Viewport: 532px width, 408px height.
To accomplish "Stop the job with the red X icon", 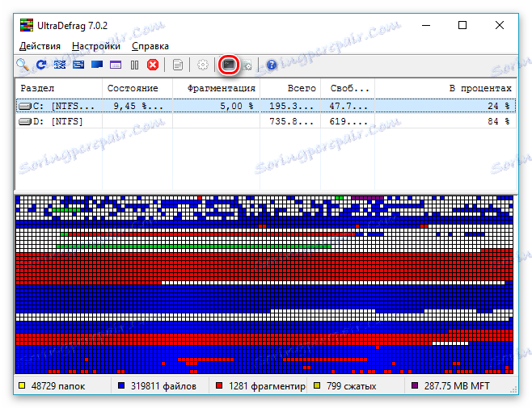I will (153, 65).
